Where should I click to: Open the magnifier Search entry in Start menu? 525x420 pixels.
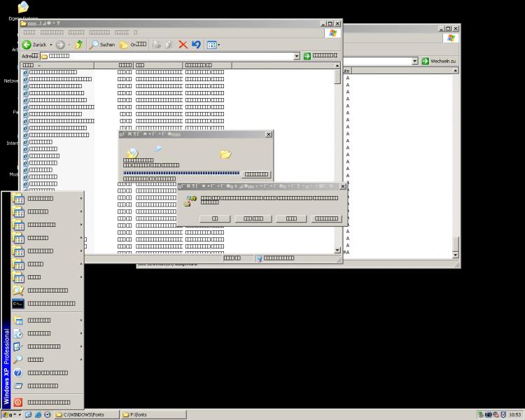click(35, 359)
